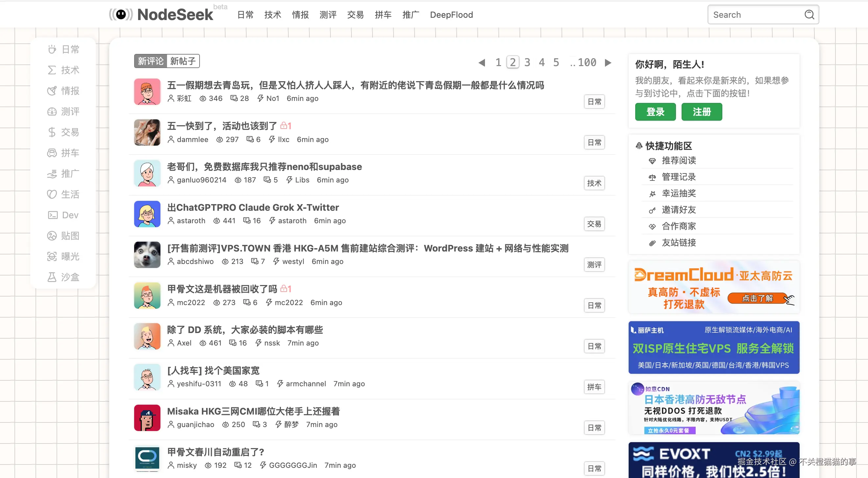
Task: Open 丽萨主机 双ISP VPS ad banner
Action: 714,347
